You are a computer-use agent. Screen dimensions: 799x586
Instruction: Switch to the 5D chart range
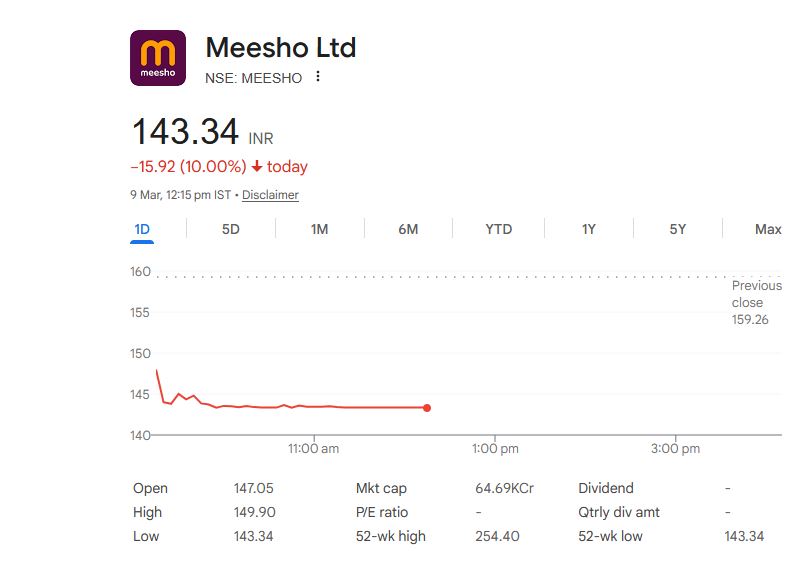231,229
